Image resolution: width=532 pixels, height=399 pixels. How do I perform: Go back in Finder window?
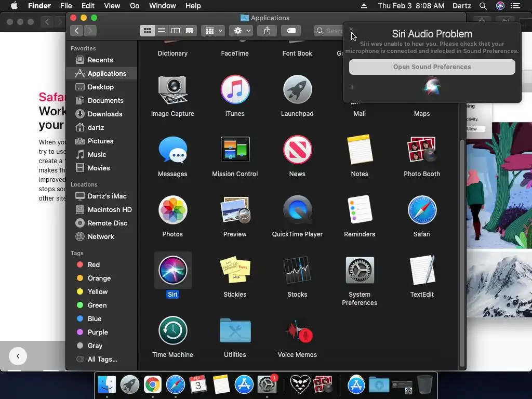pyautogui.click(x=77, y=31)
